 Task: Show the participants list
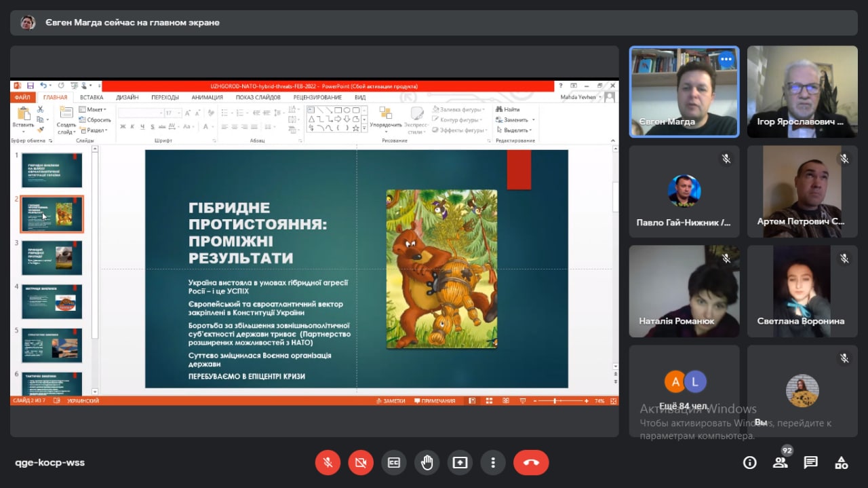pos(780,463)
